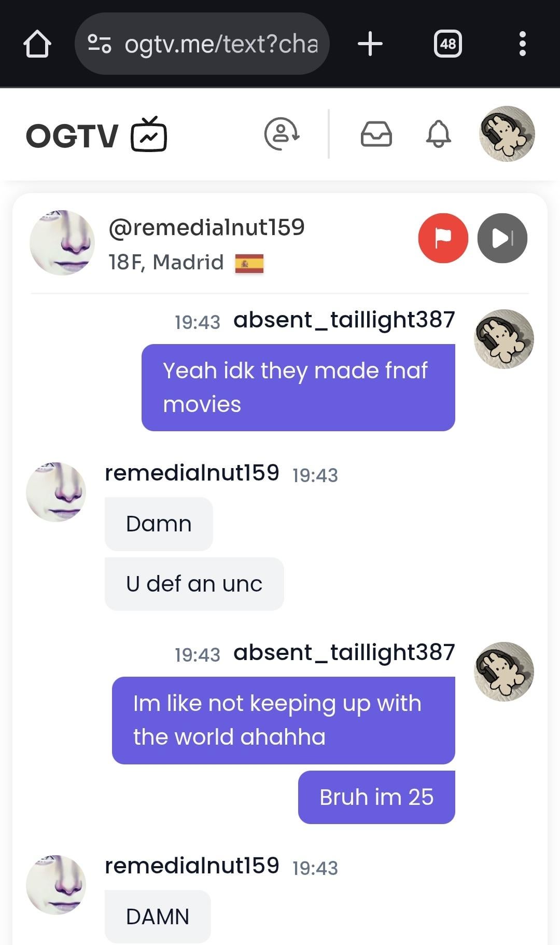The height and width of the screenshot is (945, 560).
Task: Click the @remedialnut159 username in chat header
Action: [x=206, y=227]
